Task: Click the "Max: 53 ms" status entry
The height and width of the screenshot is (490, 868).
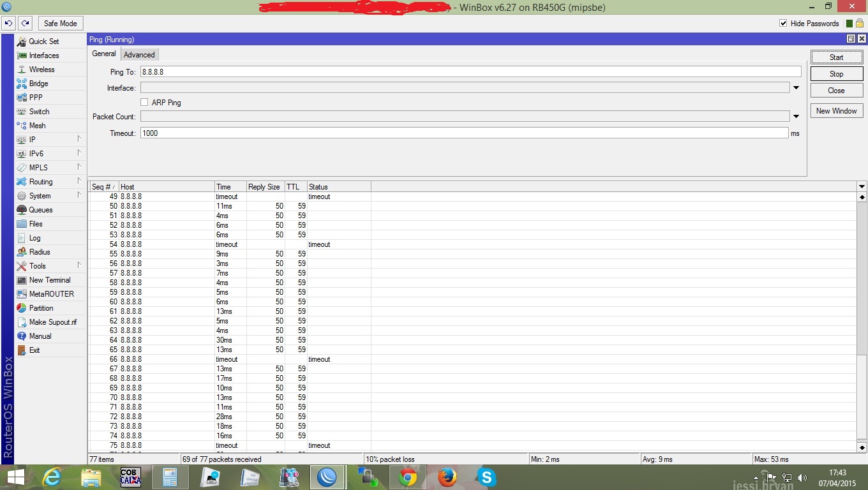Action: [x=808, y=459]
